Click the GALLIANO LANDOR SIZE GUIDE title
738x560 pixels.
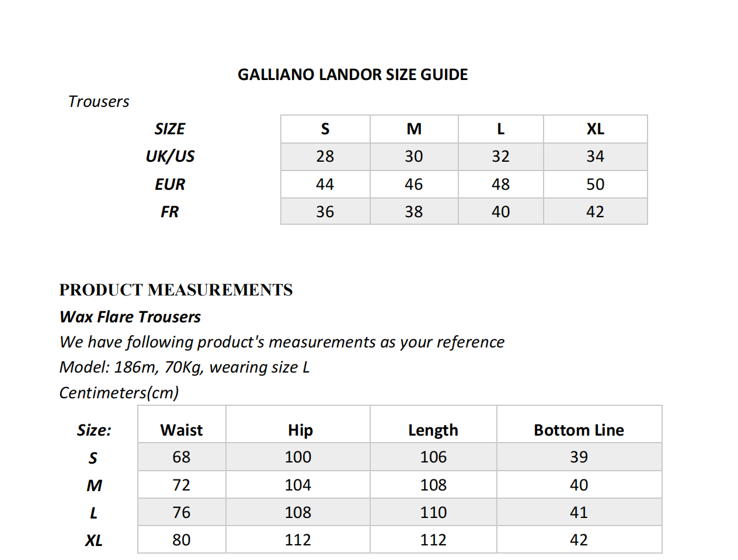point(353,75)
